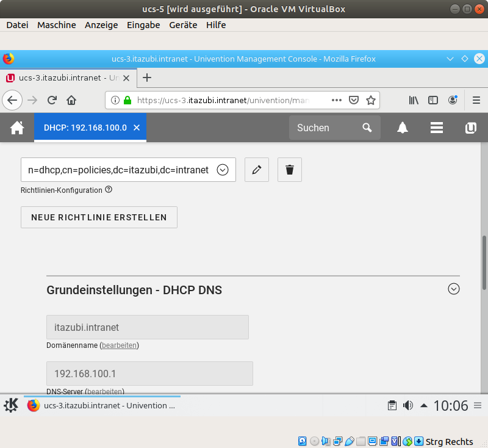
Task: Click Neue Richtlinie erstellen button
Action: click(99, 217)
